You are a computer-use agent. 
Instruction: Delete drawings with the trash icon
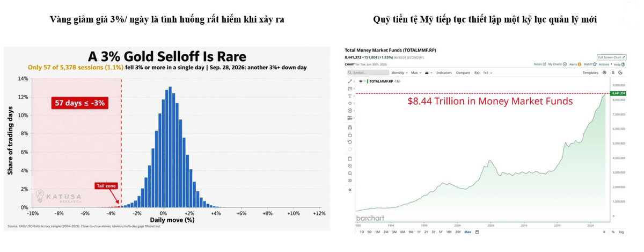pos(350,159)
